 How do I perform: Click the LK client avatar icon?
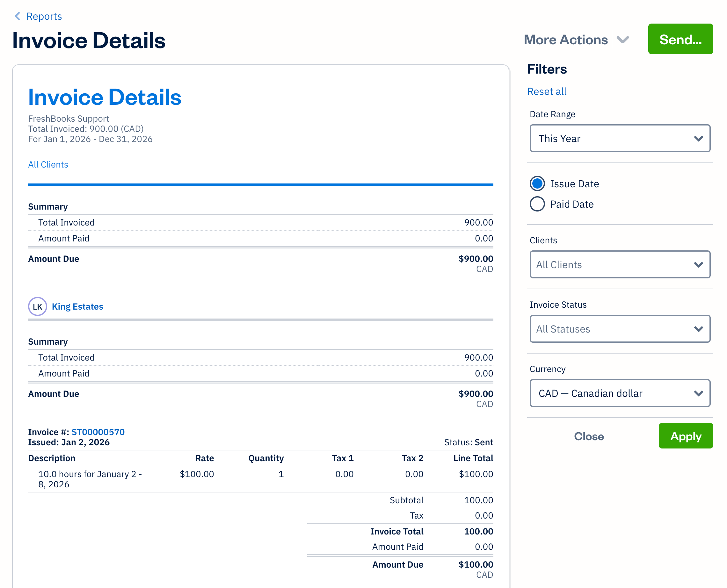click(x=37, y=306)
